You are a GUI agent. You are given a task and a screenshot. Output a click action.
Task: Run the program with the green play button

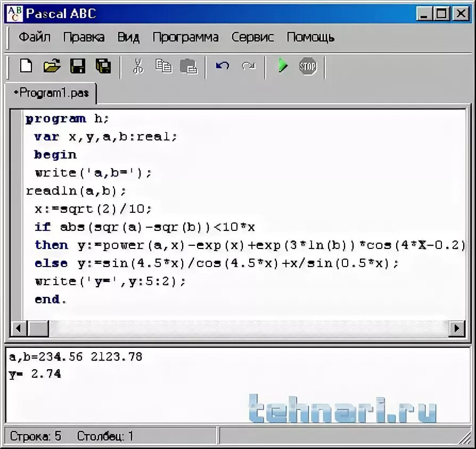pos(283,65)
